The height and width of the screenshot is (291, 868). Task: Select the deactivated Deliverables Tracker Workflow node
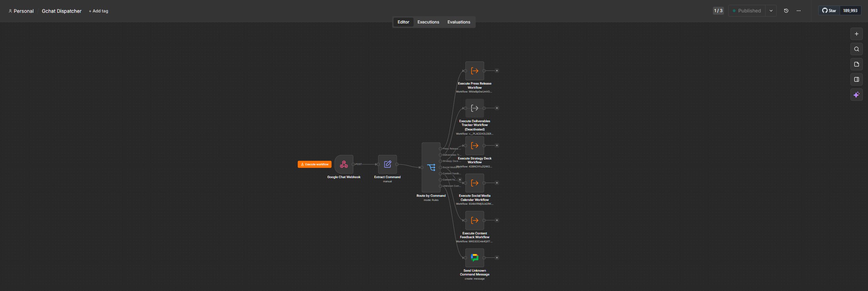(x=475, y=108)
